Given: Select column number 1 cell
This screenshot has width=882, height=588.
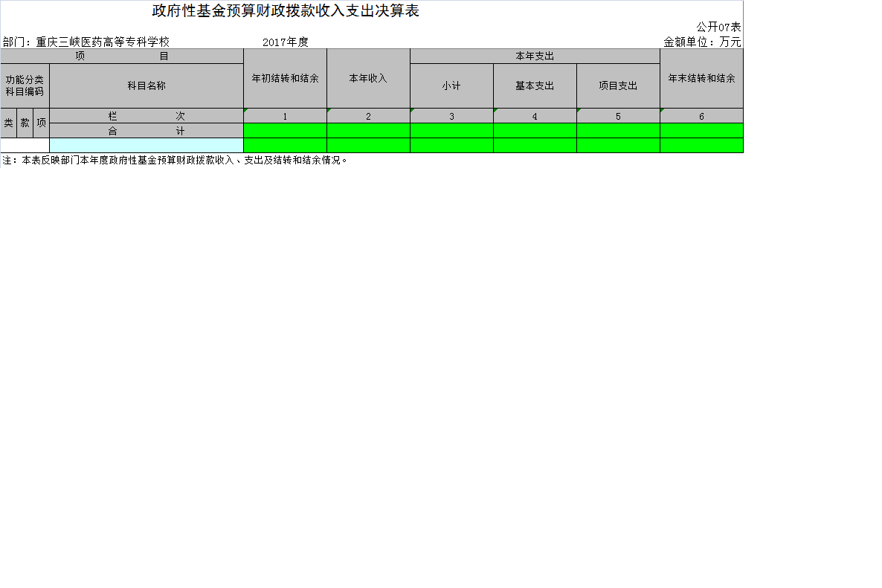Looking at the screenshot, I should click(x=285, y=116).
